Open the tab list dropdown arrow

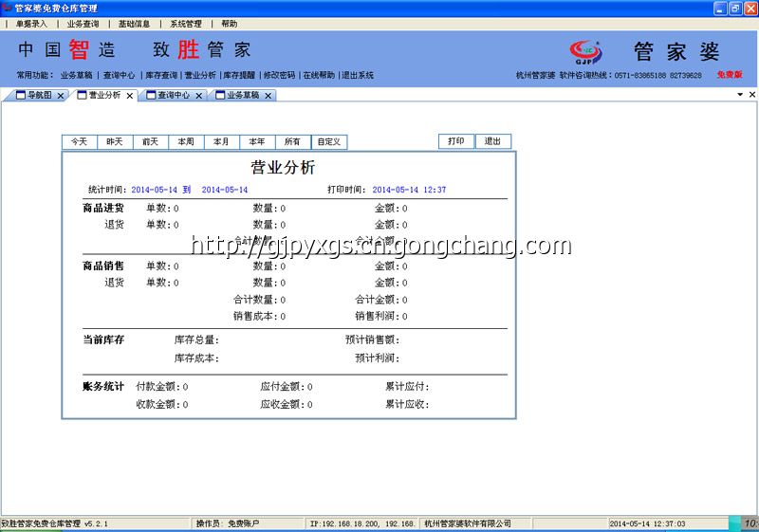coord(740,94)
